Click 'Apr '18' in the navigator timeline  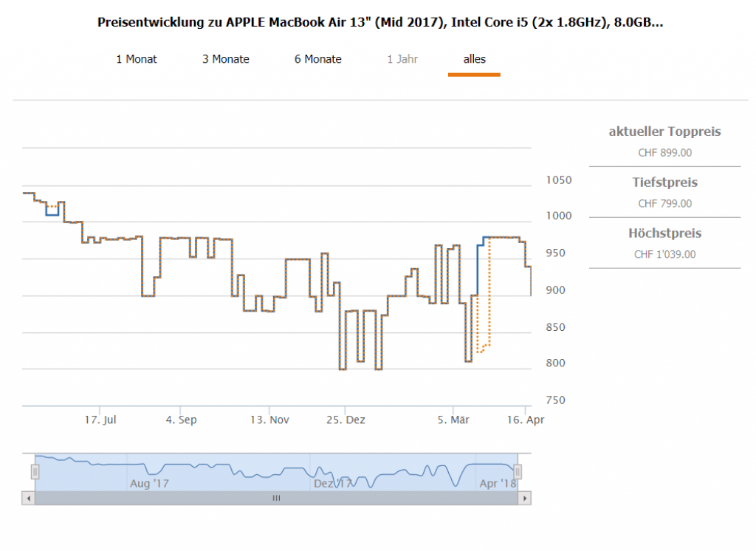pyautogui.click(x=498, y=484)
